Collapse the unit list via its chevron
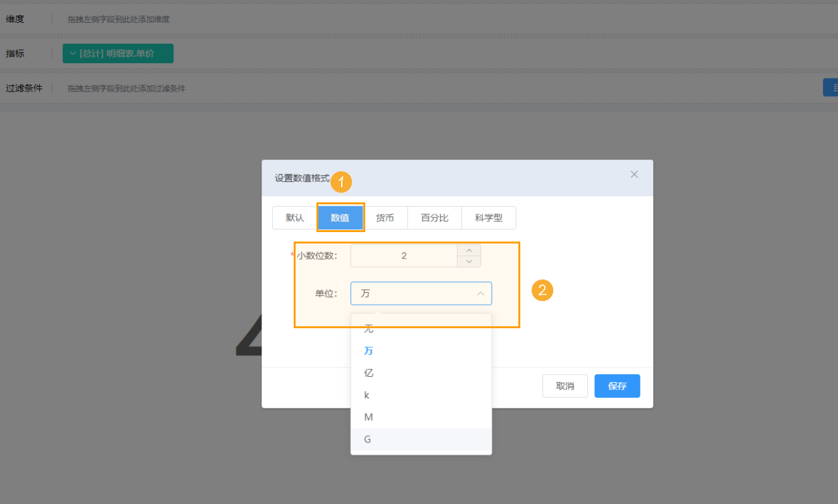The image size is (838, 504). click(x=479, y=293)
